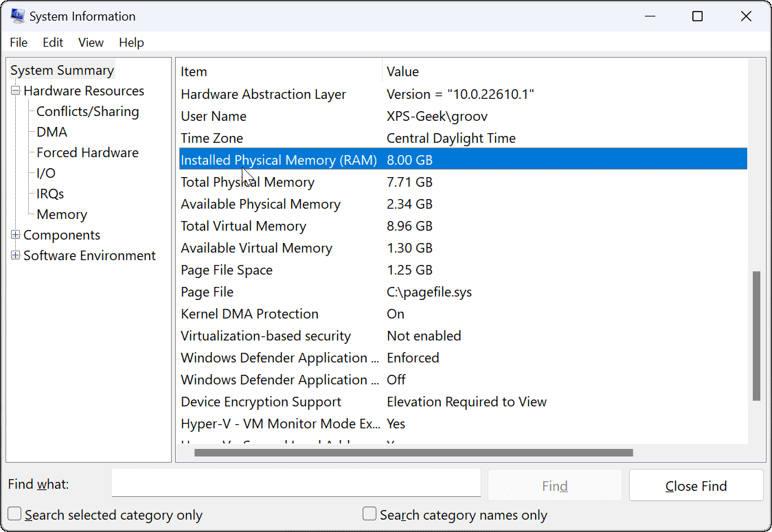
Task: Select Conflicts/Sharing in the tree
Action: tap(88, 112)
